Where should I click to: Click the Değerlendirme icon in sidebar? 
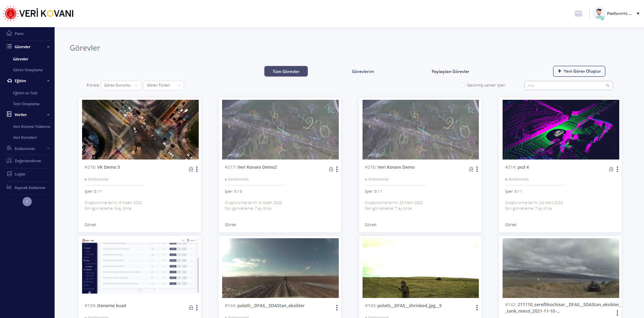(x=9, y=161)
